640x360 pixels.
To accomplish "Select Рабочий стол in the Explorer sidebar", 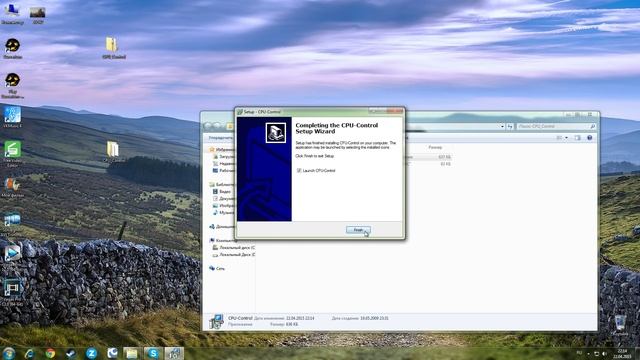I will coord(224,171).
